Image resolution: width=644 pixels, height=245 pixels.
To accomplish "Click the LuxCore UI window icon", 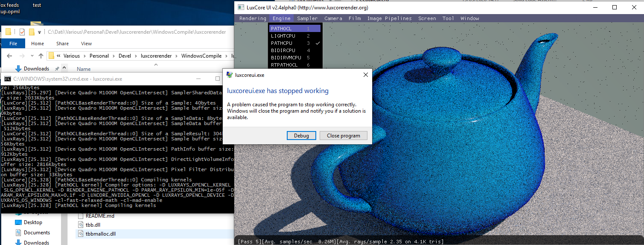I will [241, 7].
